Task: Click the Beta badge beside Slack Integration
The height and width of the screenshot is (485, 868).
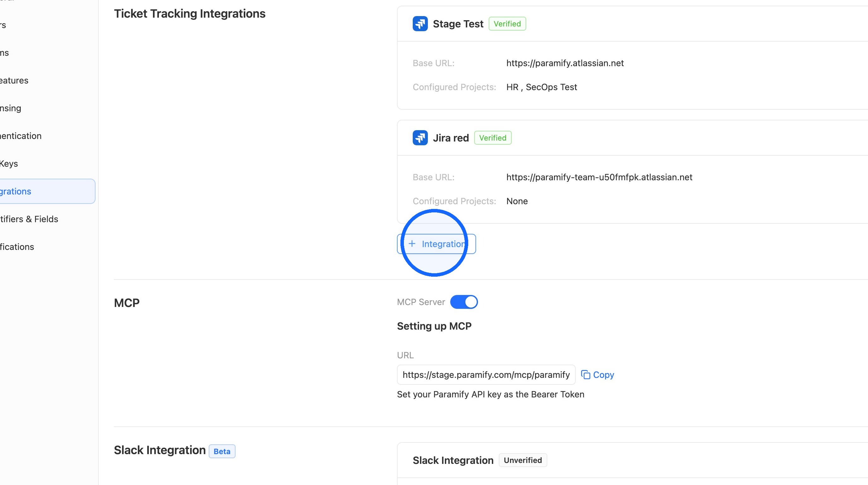Action: (222, 451)
